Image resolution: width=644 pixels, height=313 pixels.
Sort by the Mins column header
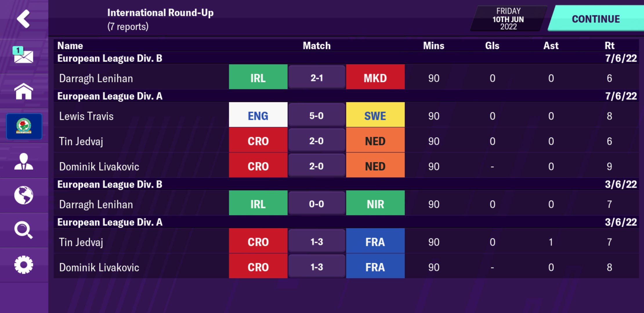point(434,46)
